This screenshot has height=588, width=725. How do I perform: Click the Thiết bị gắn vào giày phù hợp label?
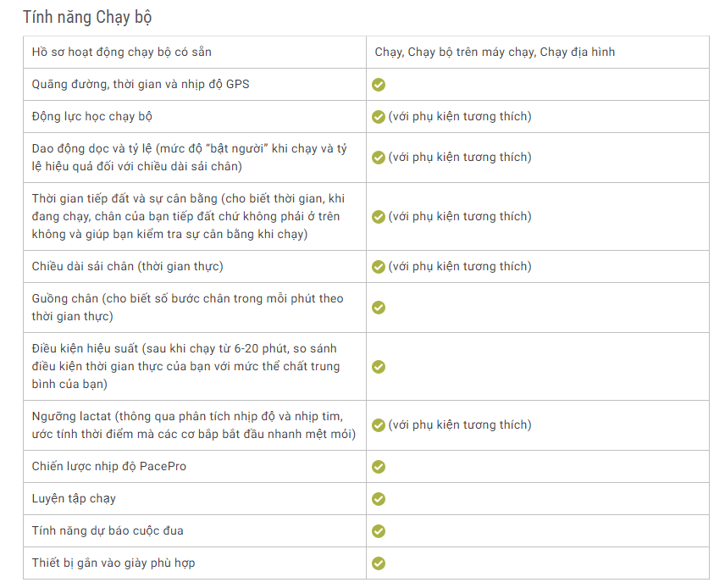pyautogui.click(x=113, y=563)
